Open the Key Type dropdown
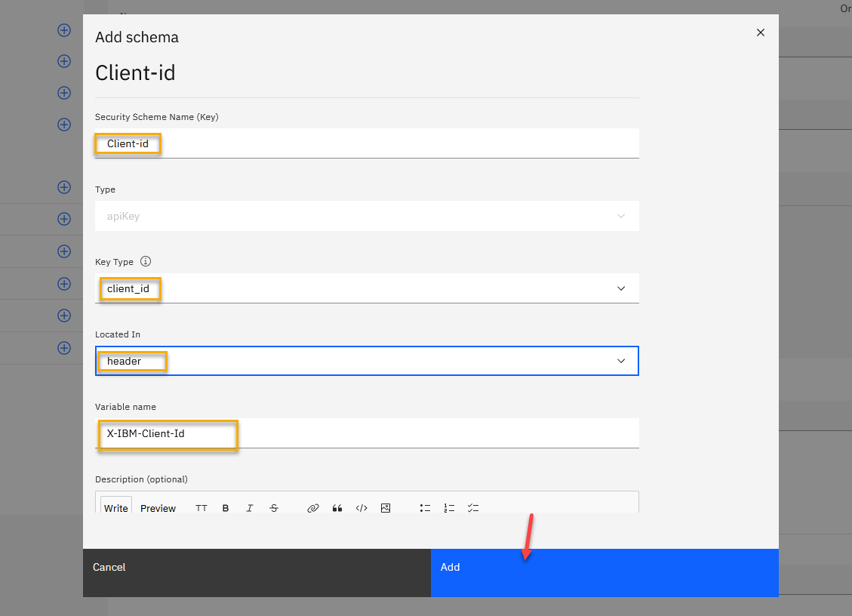 [367, 288]
